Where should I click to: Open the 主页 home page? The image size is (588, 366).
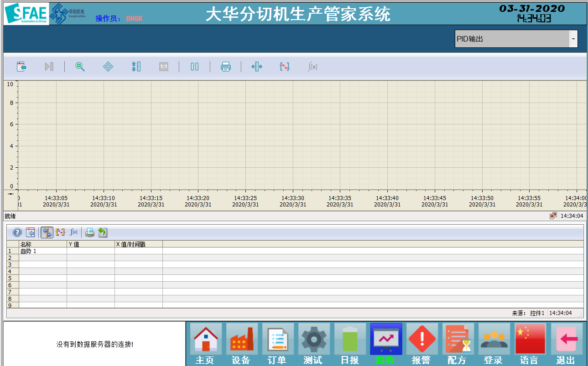coord(205,344)
